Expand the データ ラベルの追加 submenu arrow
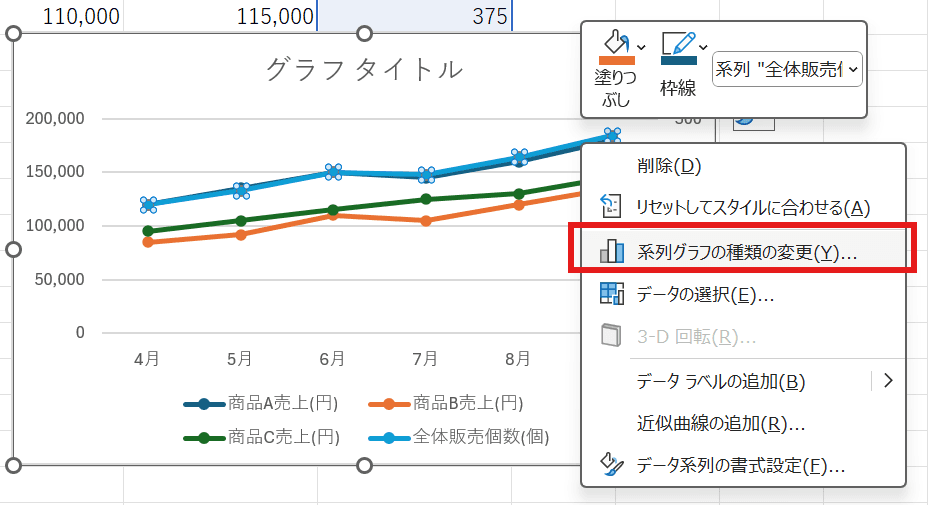 [x=886, y=380]
